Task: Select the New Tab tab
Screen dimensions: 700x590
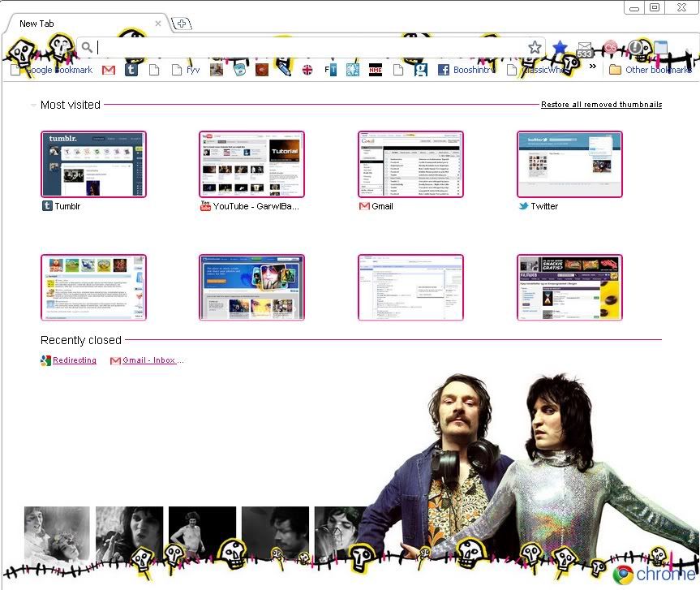Action: coord(81,24)
